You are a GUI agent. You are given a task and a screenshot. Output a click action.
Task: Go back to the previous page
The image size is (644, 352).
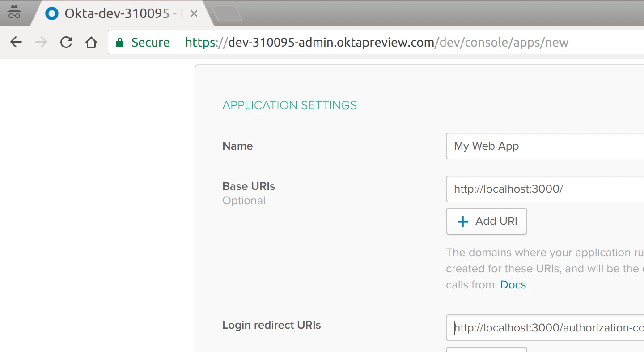[16, 43]
